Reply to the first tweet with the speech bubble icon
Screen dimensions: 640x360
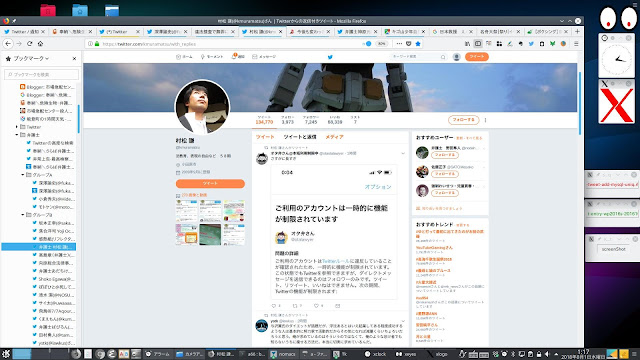coord(273,306)
